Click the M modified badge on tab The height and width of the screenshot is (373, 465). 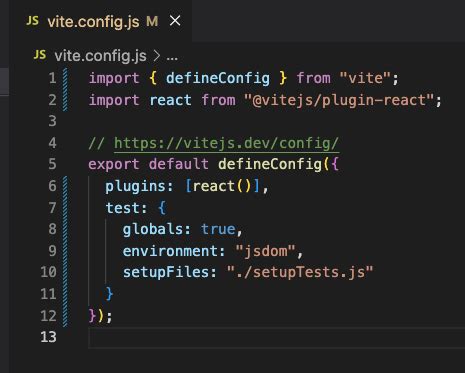pyautogui.click(x=152, y=22)
